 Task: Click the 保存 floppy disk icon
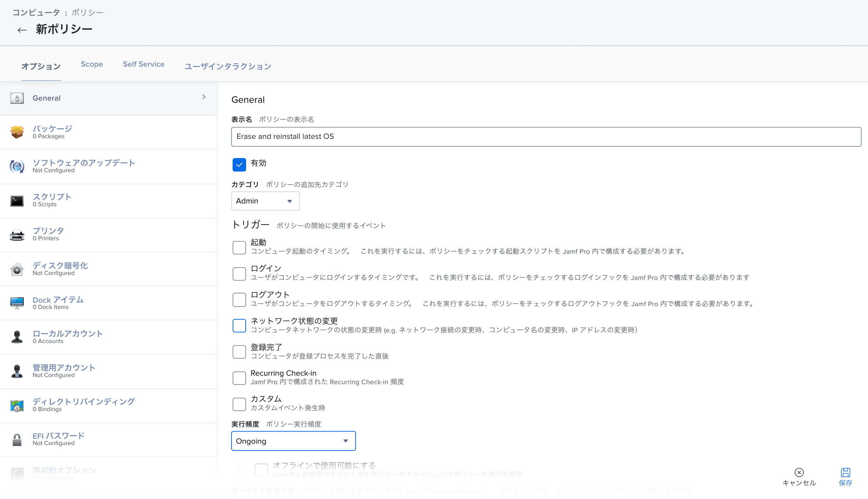(846, 472)
